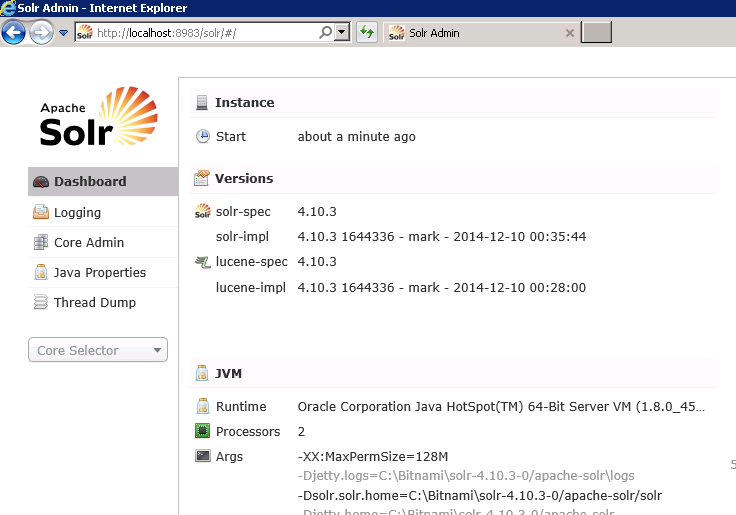Open the Core Admin menu item

(x=103, y=242)
